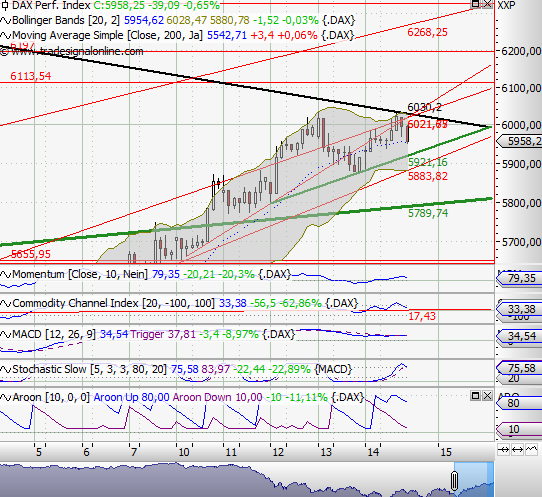542x497 pixels.
Task: Click the wave icon beside Moving Average Simple
Action: [x=6, y=36]
